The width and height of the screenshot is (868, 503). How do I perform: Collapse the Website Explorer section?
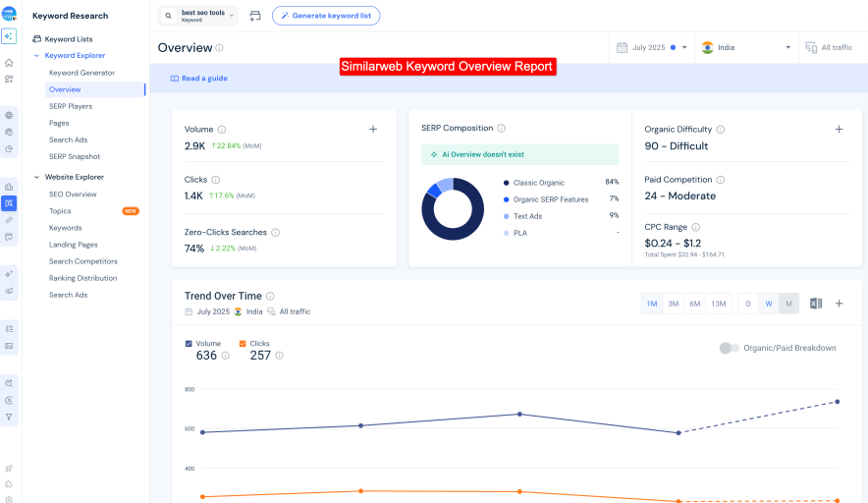(x=36, y=177)
